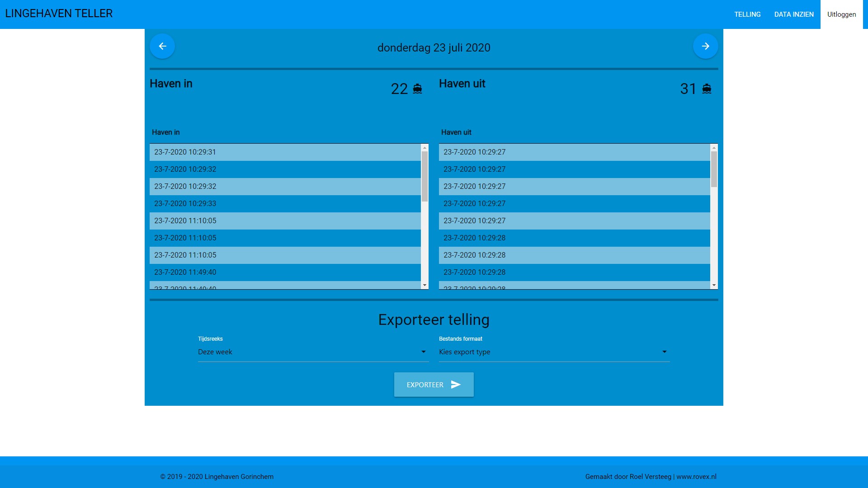Open the TELLING menu item
Screen dimensions: 868x488
[747, 14]
